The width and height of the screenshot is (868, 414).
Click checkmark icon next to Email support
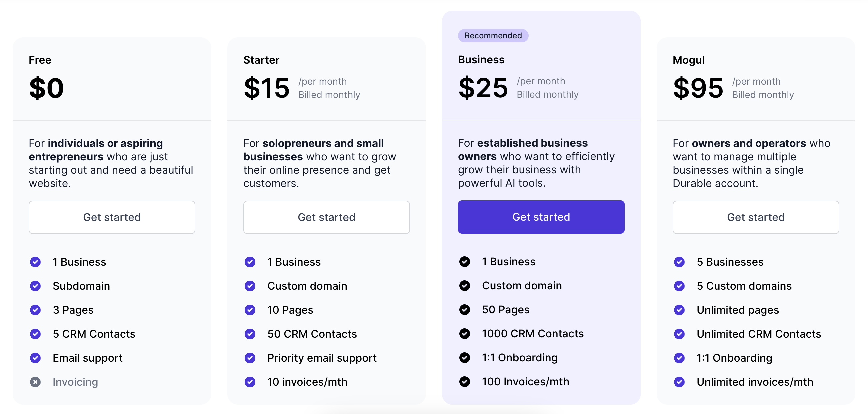click(35, 358)
